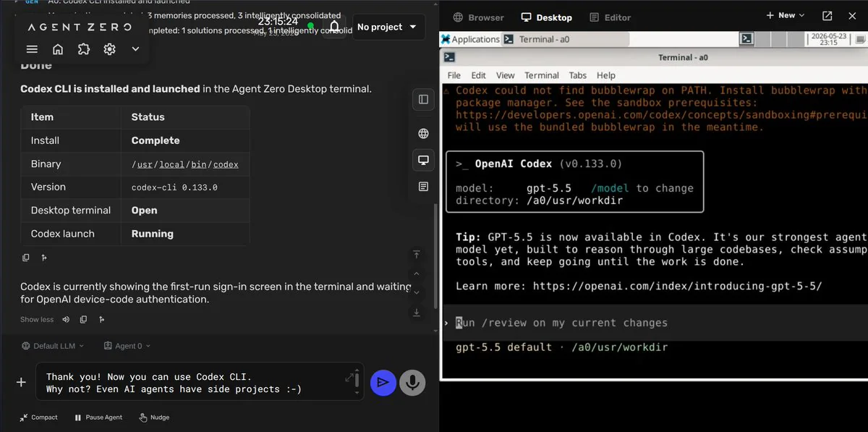Copy the final message text

click(x=84, y=319)
